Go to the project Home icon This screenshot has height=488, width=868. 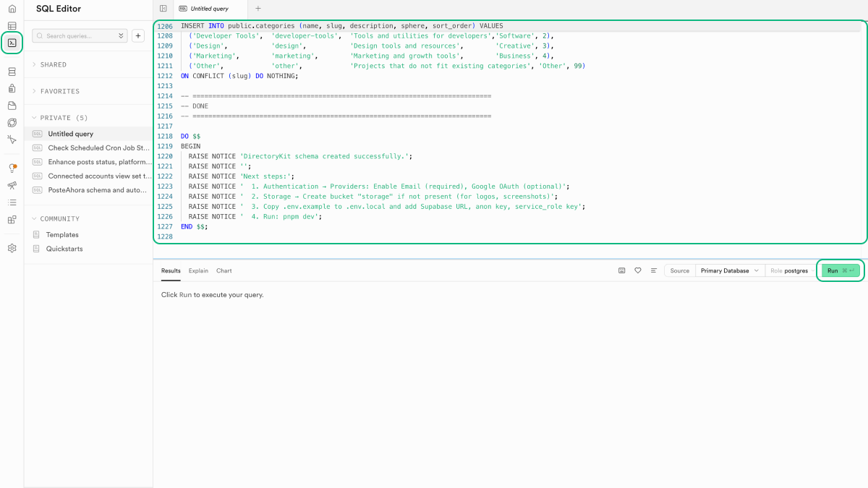coord(12,9)
